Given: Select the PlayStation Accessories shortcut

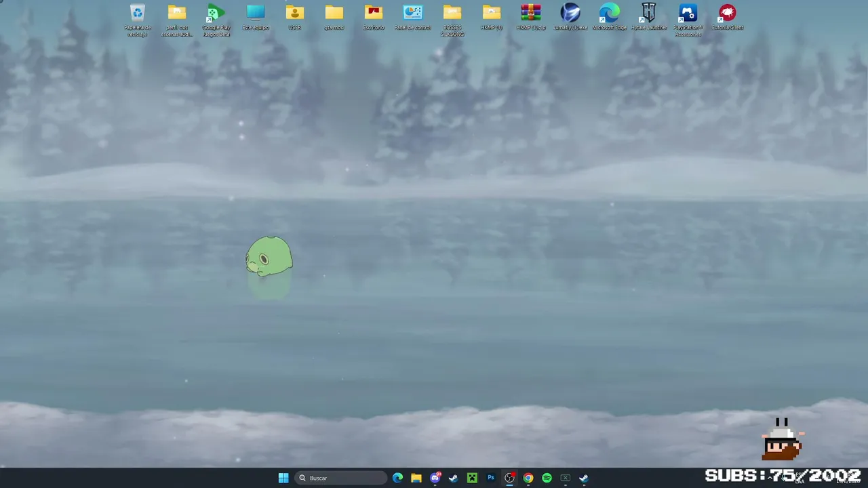Looking at the screenshot, I should [688, 20].
